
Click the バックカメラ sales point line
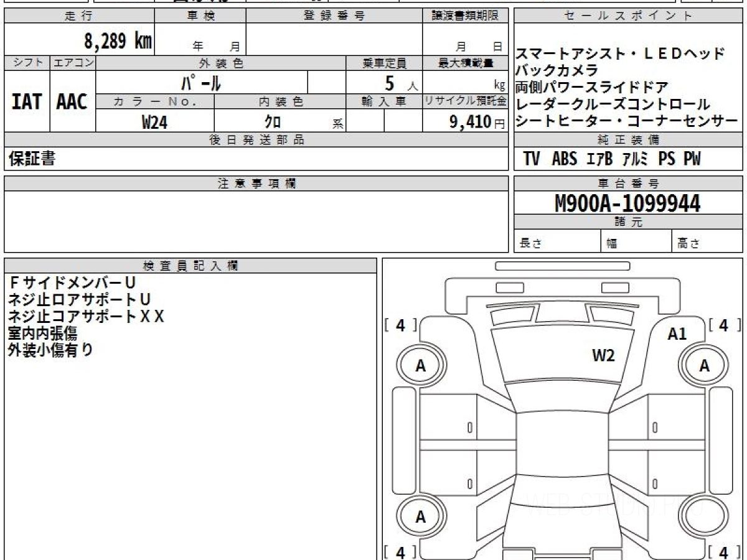tap(556, 70)
